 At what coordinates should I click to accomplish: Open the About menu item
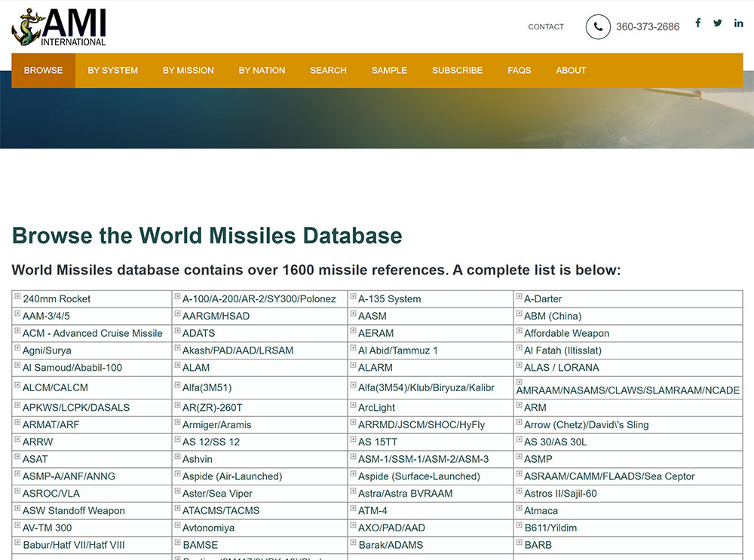pos(571,70)
